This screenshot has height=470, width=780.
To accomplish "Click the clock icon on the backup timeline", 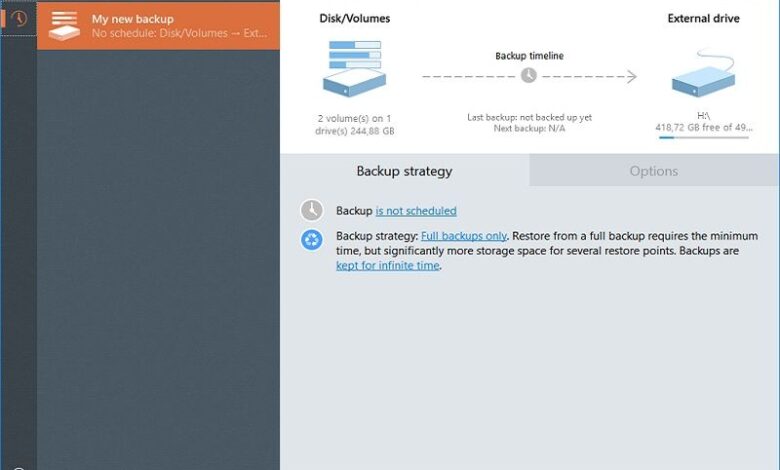I will click(x=529, y=75).
